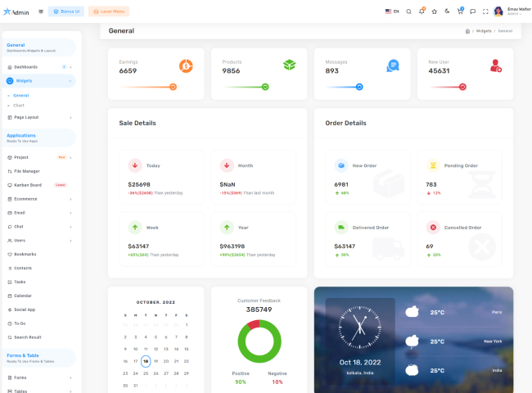The image size is (532, 393).
Task: Click the bookmark star icon in header
Action: (435, 11)
